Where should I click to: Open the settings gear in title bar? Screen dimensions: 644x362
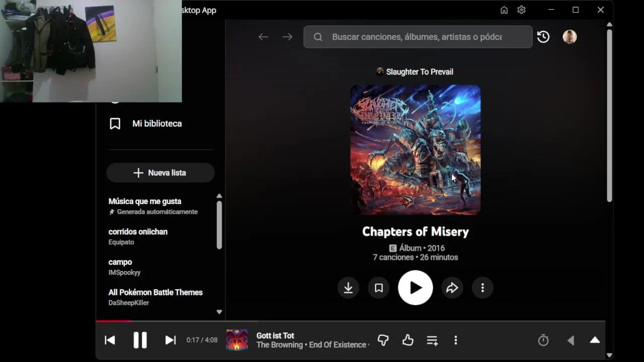coord(521,10)
